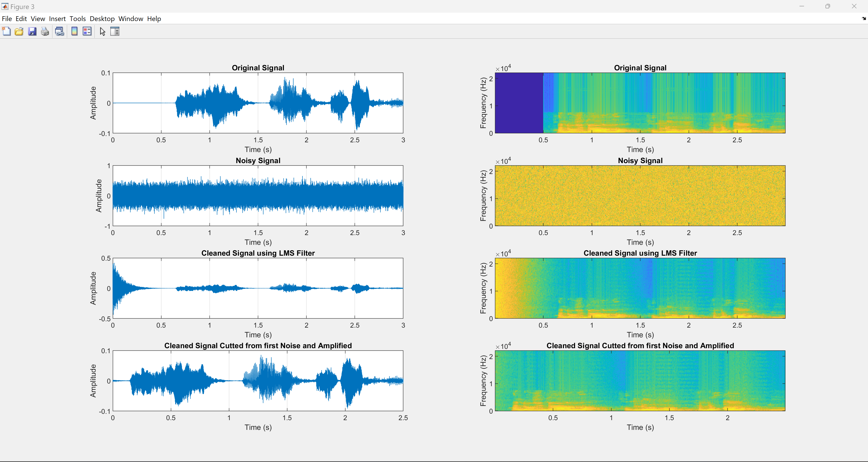Select the LMS Filter cleaned spectrogram
868x462 pixels.
(x=640, y=288)
